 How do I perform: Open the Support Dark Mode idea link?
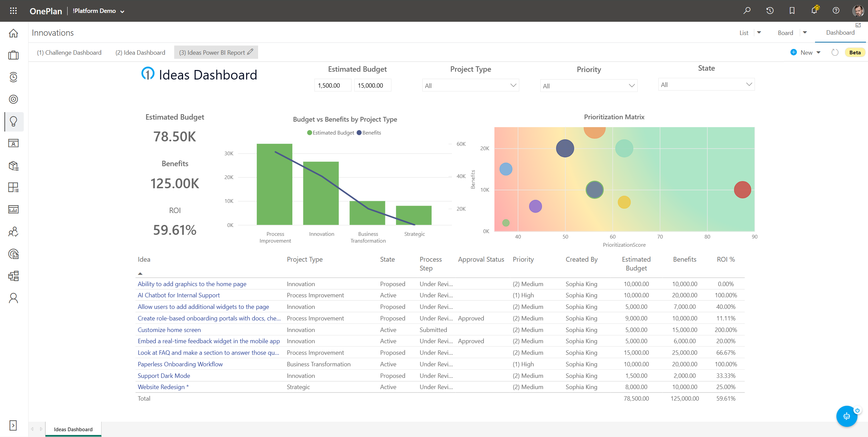tap(164, 375)
